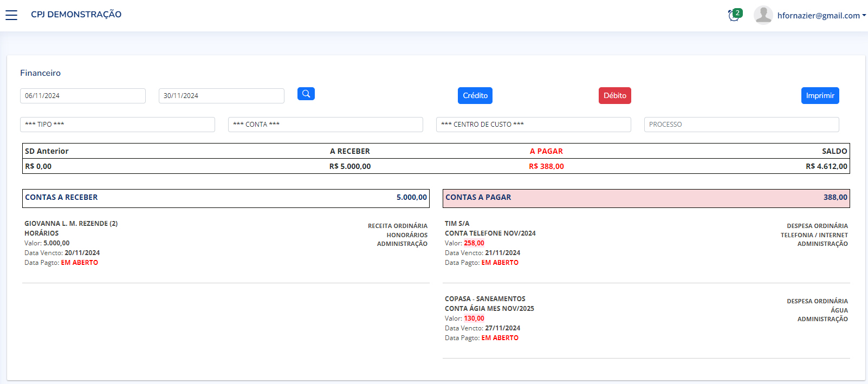
Task: Expand the TIPO filter dropdown
Action: pos(118,125)
